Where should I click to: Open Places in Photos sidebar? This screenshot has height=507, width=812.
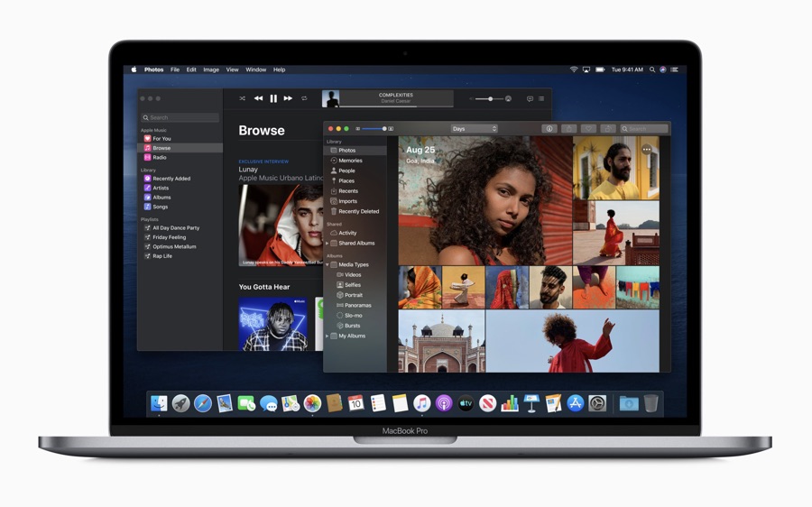point(355,180)
